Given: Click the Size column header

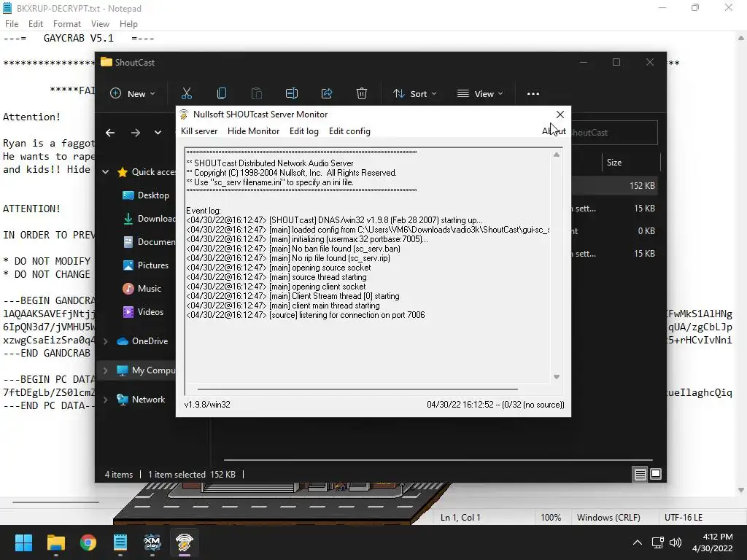Looking at the screenshot, I should pos(630,163).
